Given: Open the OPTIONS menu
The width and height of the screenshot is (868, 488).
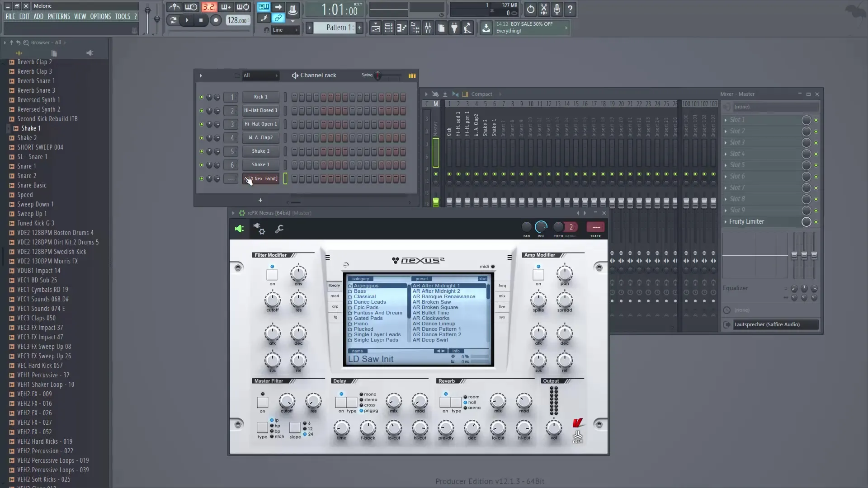Looking at the screenshot, I should (x=100, y=16).
